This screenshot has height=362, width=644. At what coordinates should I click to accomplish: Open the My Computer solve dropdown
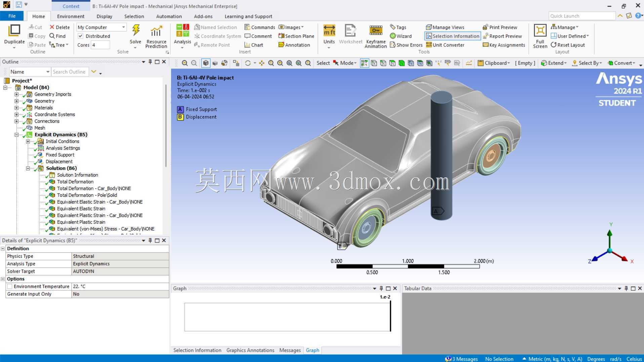[x=102, y=27]
